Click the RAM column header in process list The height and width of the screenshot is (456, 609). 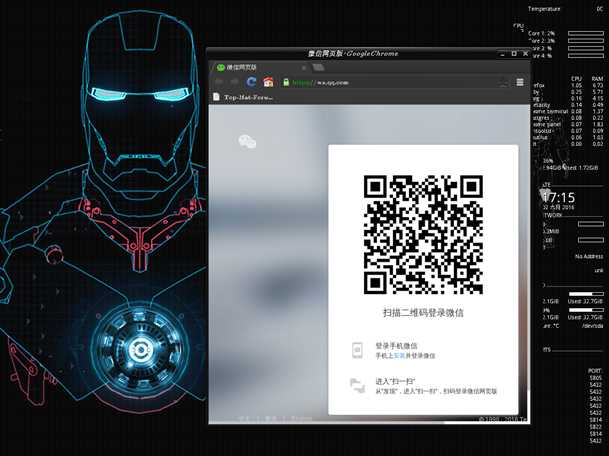tap(597, 78)
